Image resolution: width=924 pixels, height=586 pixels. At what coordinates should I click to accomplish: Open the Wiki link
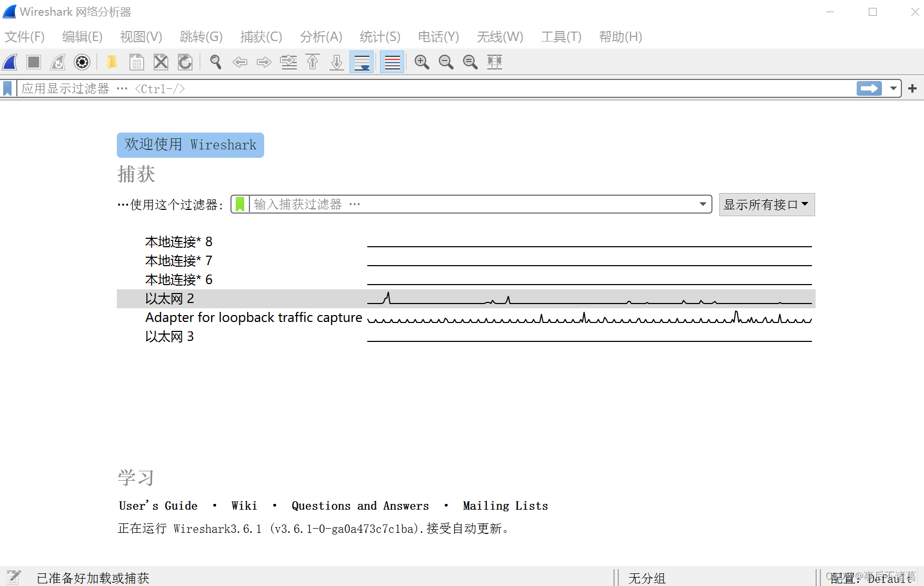point(244,506)
